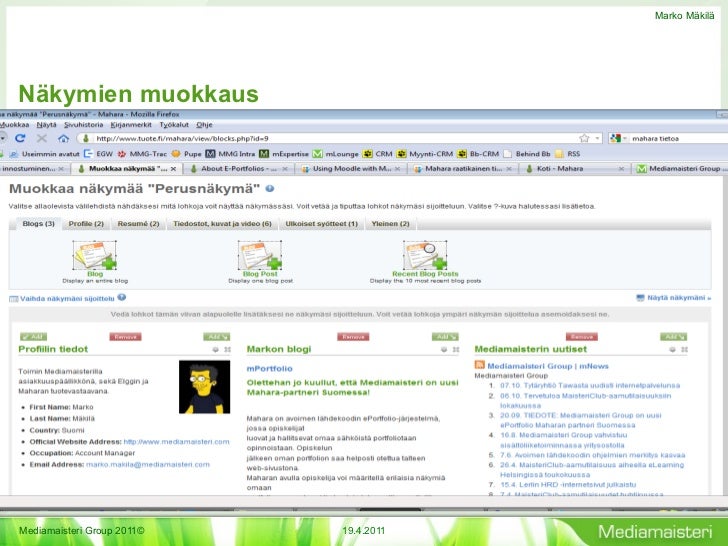Open the Ohje menu
Image resolution: width=728 pixels, height=546 pixels.
tap(204, 125)
